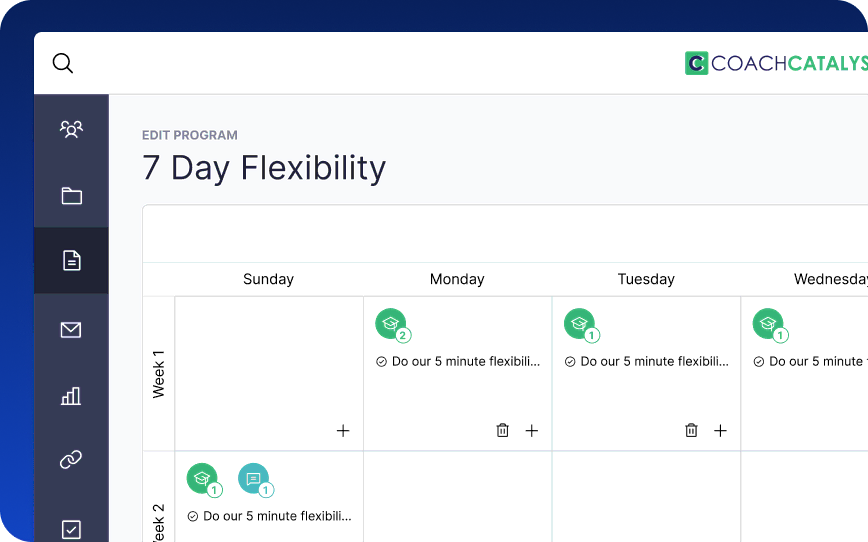Click Wednesday's graduation cap lesson badge
Screen dimensions: 868x542
(x=770, y=326)
